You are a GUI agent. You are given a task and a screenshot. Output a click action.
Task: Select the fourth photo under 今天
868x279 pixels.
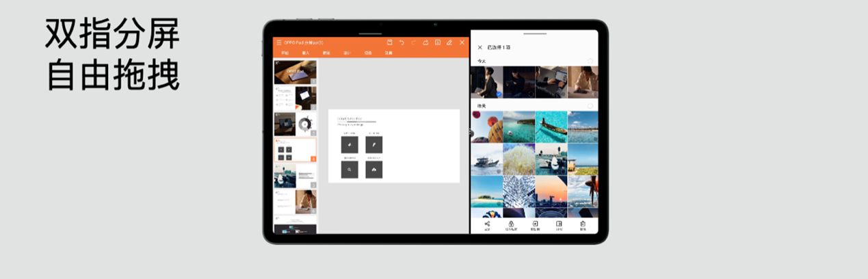(583, 82)
